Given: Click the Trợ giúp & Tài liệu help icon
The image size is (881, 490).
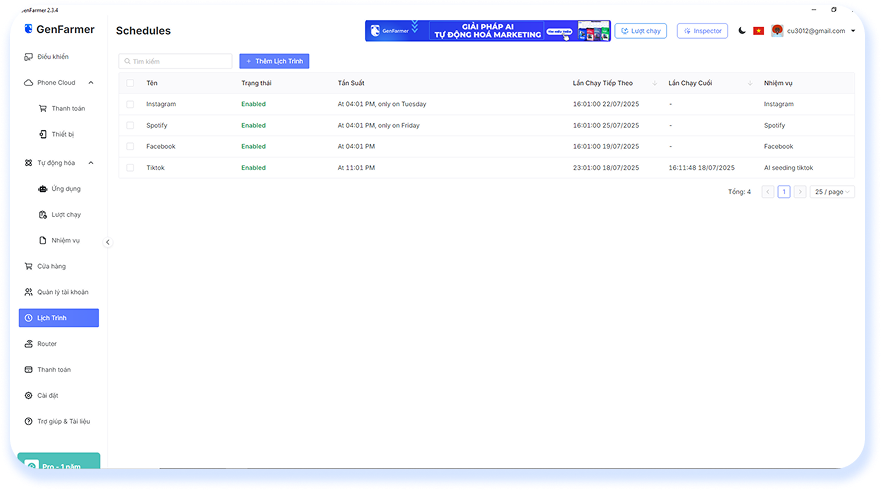Looking at the screenshot, I should pos(28,421).
